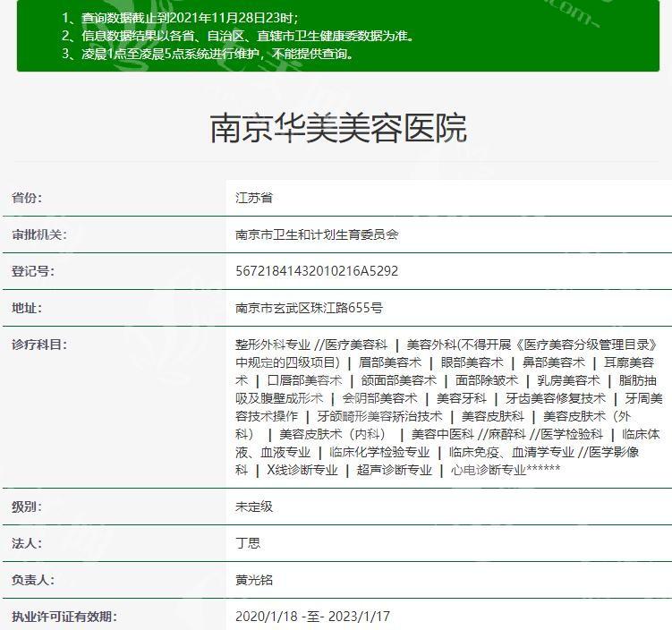
Task: Select validity dates 2020/1/18 -至- 2023/1/17
Action: 312,617
